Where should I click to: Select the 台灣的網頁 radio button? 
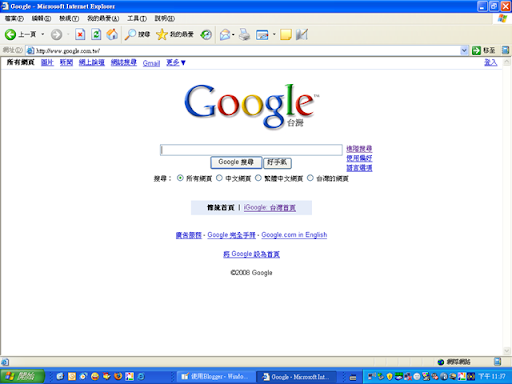(310, 178)
